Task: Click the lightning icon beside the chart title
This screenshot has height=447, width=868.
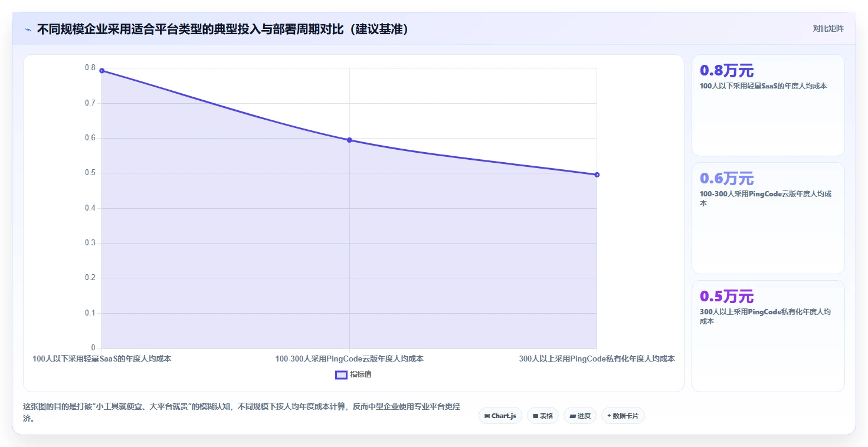Action: (28, 29)
